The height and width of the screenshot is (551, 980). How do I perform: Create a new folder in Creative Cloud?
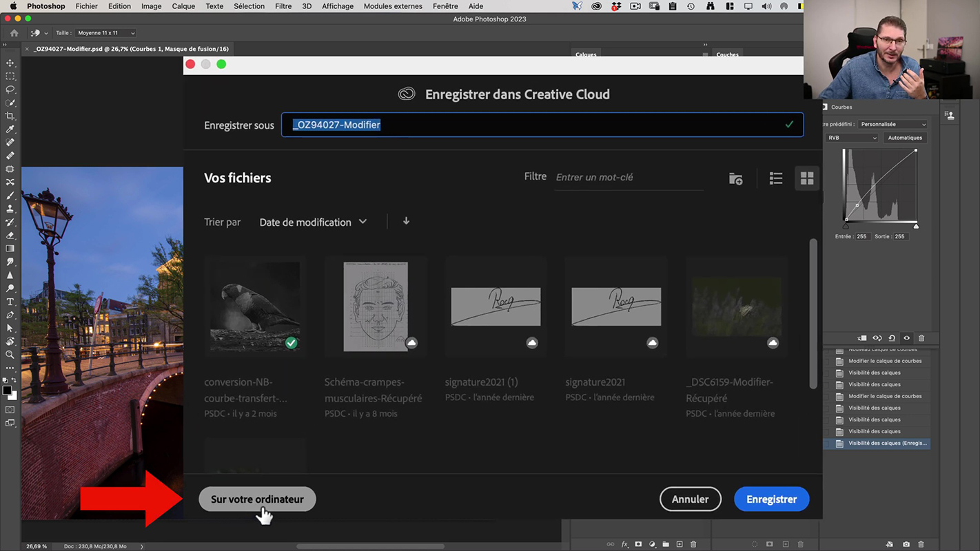pyautogui.click(x=735, y=179)
